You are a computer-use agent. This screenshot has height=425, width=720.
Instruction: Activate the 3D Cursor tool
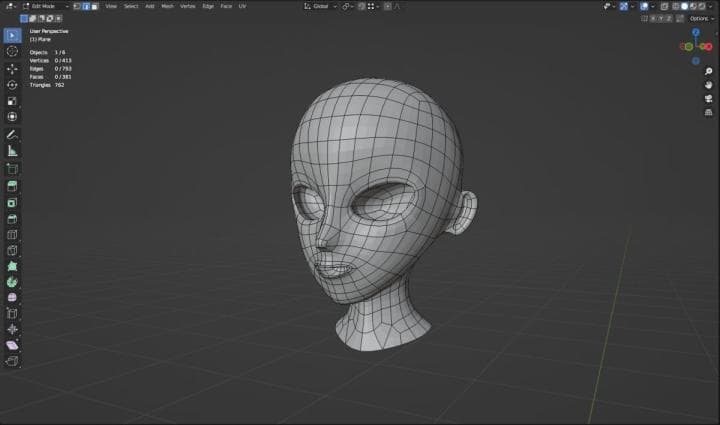click(x=12, y=51)
